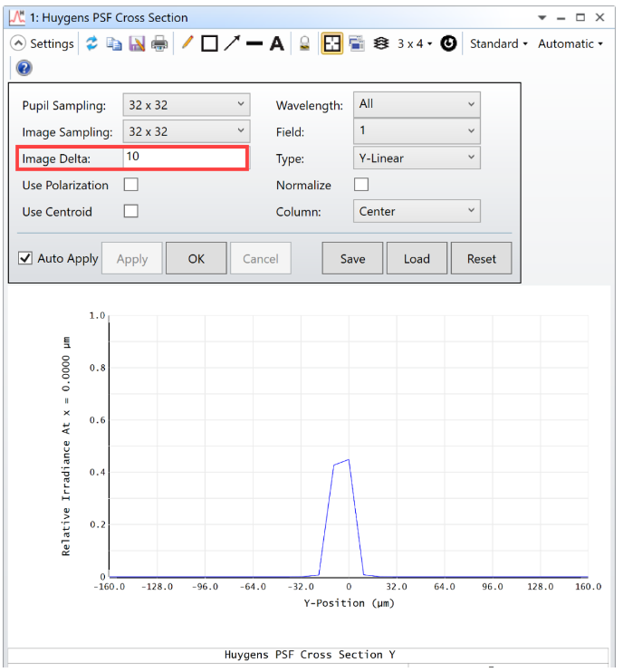
Task: Open the Automatic menu in toolbar
Action: 570,43
